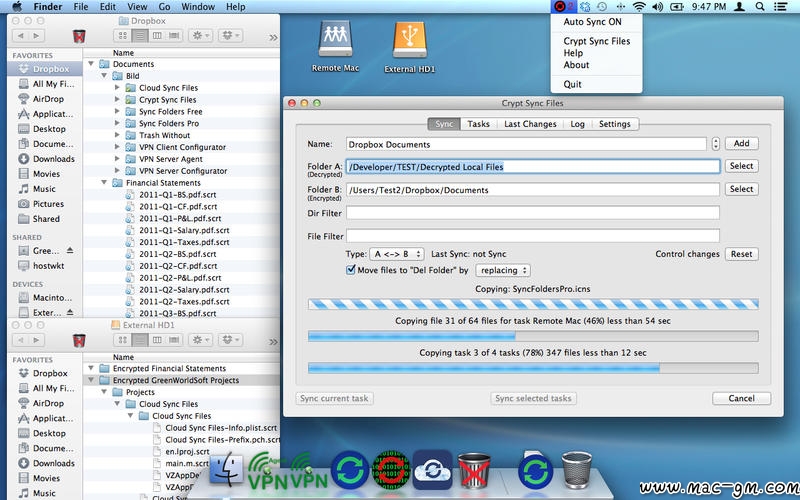Open the Cloud Sync Files dock icon

coord(432,468)
